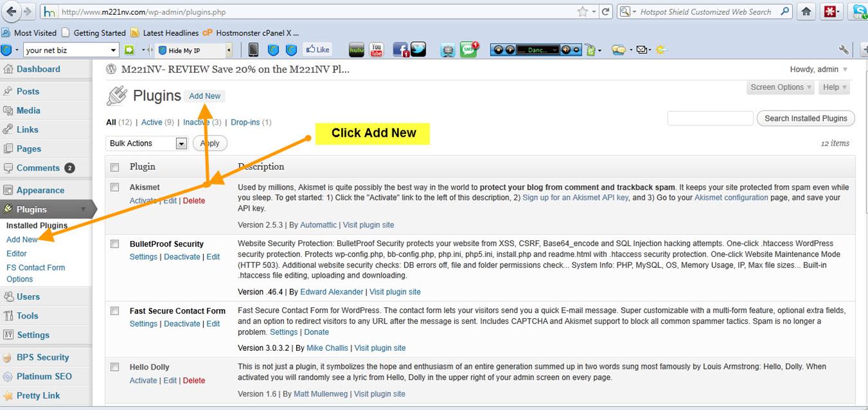This screenshot has height=410, width=868.
Task: Click the YouTube toolbar icon
Action: tap(376, 49)
